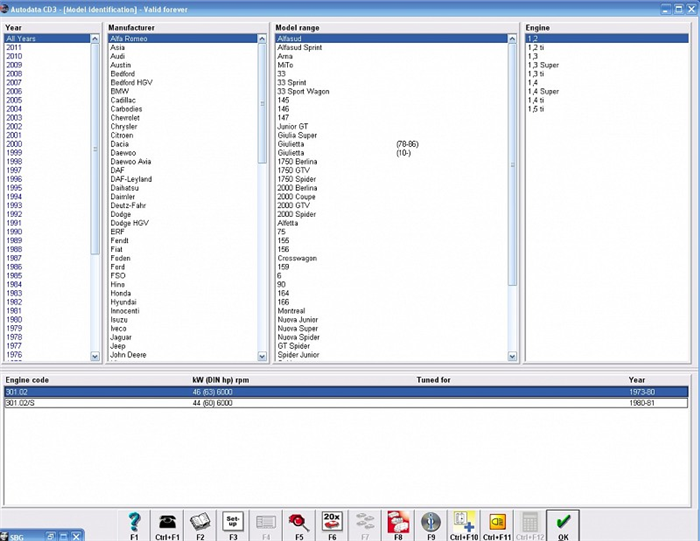The image size is (700, 541).
Task: Open the F5 vehicle search magnifier icon
Action: click(299, 525)
